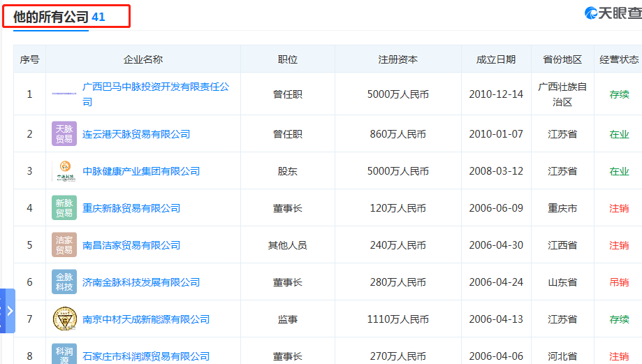Select the 280万人民币 capital cell
This screenshot has height=364, width=642.
pos(398,282)
